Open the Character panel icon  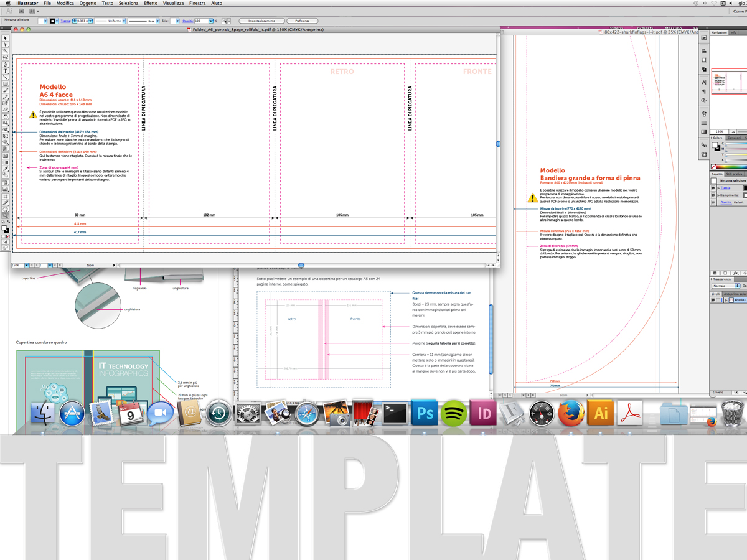(x=704, y=83)
